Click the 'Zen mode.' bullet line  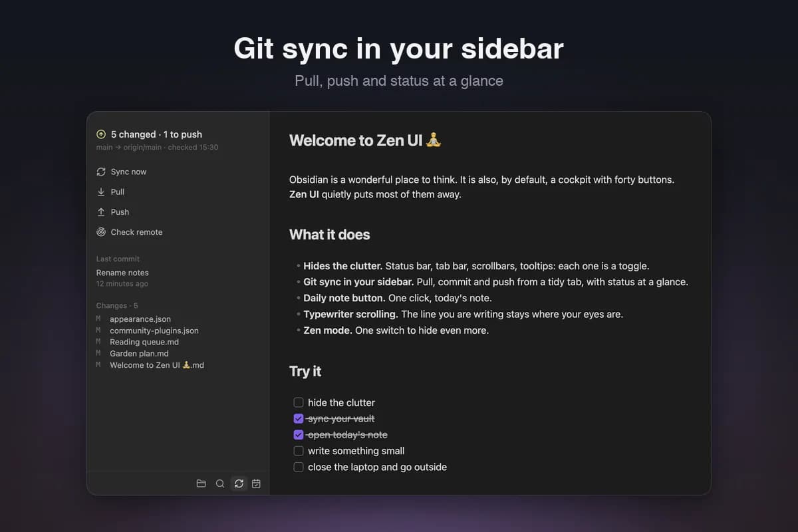396,330
